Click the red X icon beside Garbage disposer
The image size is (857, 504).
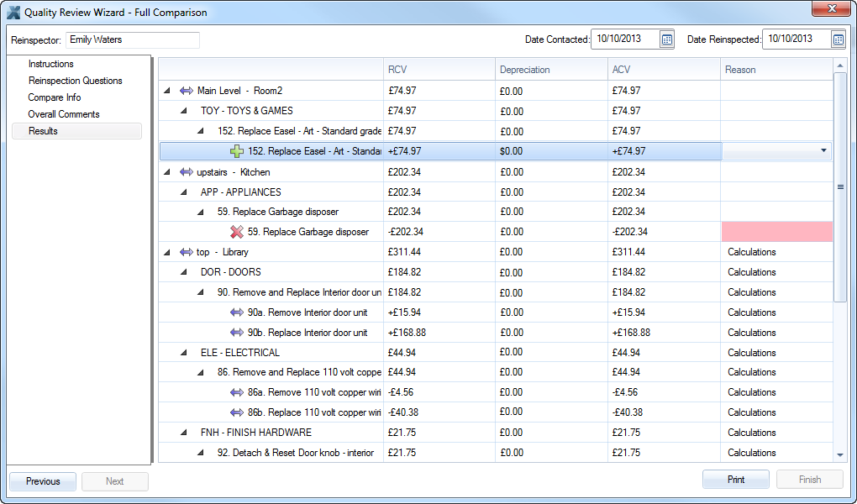point(237,232)
